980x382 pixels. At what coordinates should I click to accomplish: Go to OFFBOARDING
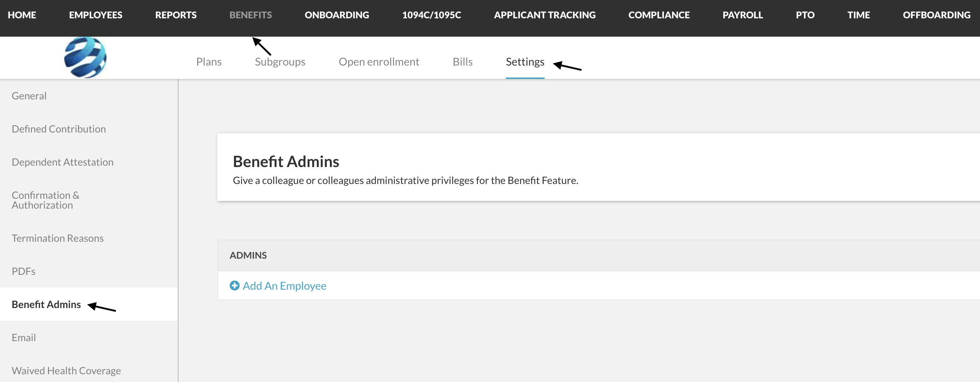click(937, 15)
